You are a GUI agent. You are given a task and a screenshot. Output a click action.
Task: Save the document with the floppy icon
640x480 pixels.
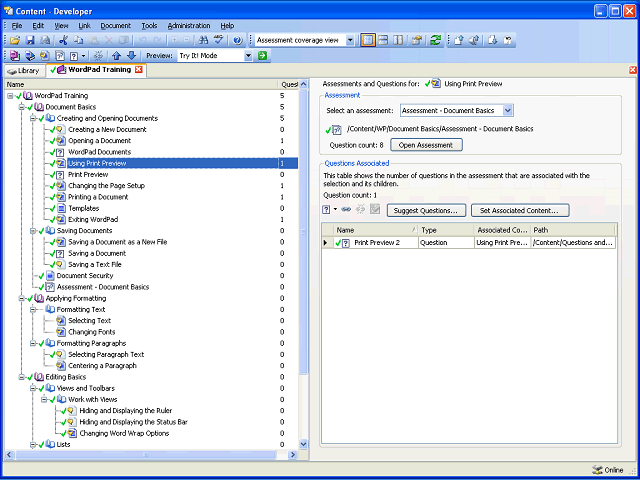30,40
